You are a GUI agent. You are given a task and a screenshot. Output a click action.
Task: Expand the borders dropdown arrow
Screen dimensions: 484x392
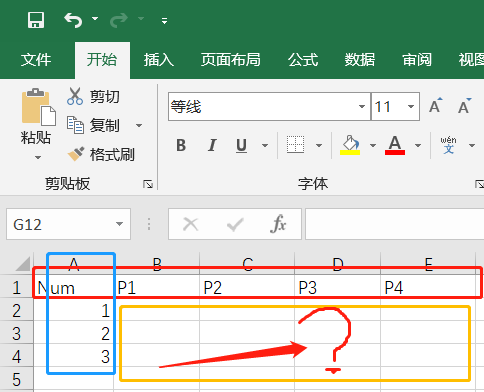pos(319,145)
